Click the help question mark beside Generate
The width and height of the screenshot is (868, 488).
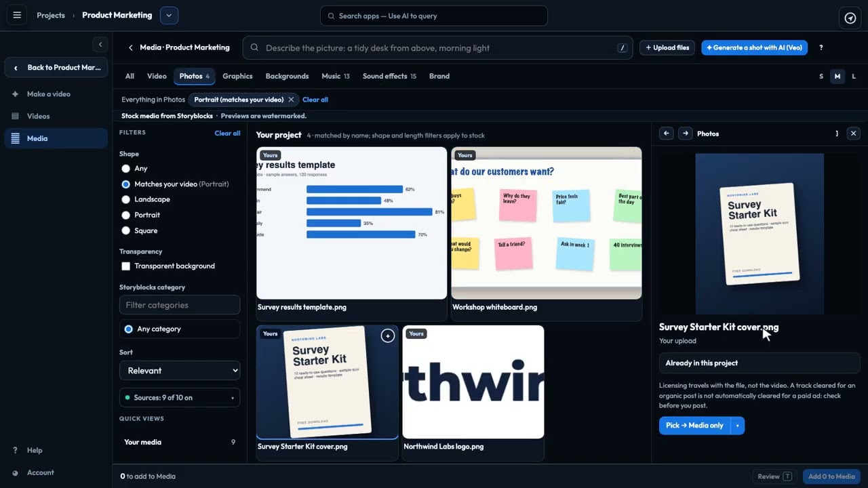coord(821,47)
